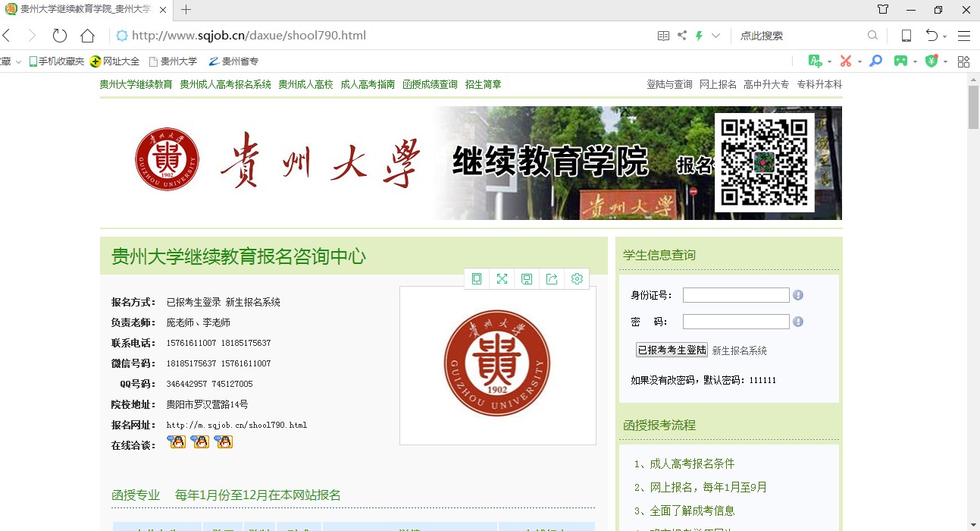Open the browser home page
Screen dimensions: 980x531
coord(87,36)
